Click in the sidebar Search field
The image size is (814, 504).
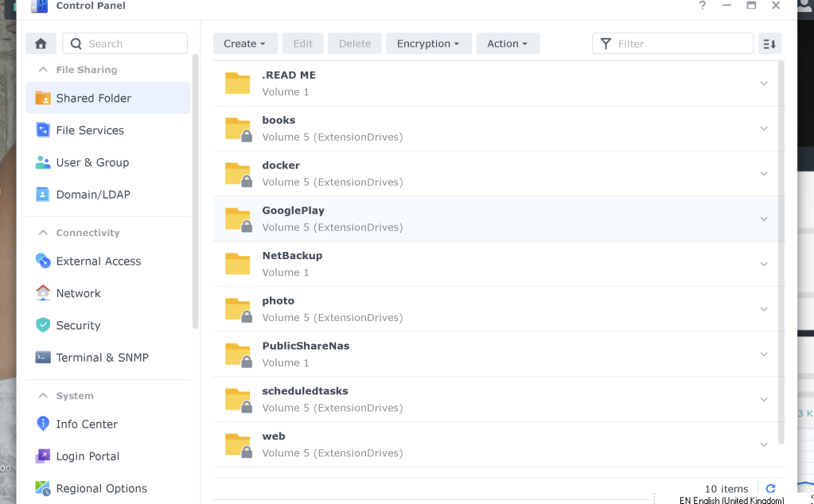pos(125,44)
